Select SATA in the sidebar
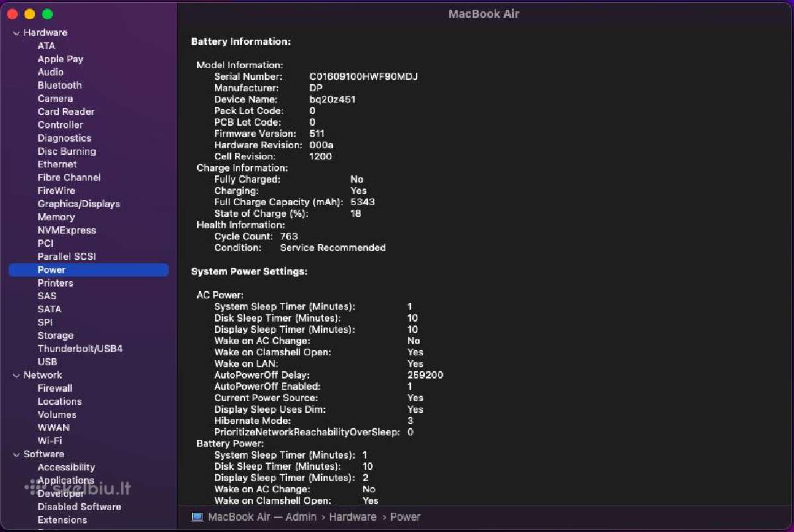The width and height of the screenshot is (794, 532). tap(50, 309)
